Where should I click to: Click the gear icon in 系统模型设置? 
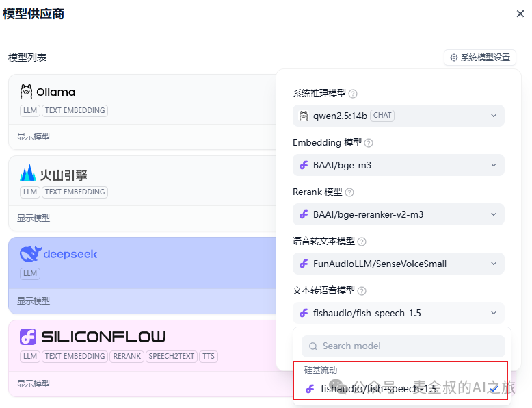tap(453, 58)
